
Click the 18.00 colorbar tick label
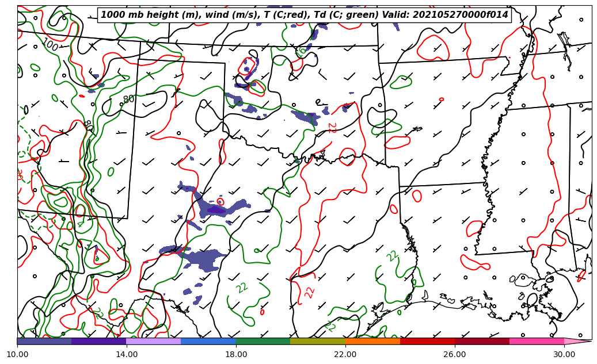click(x=236, y=354)
